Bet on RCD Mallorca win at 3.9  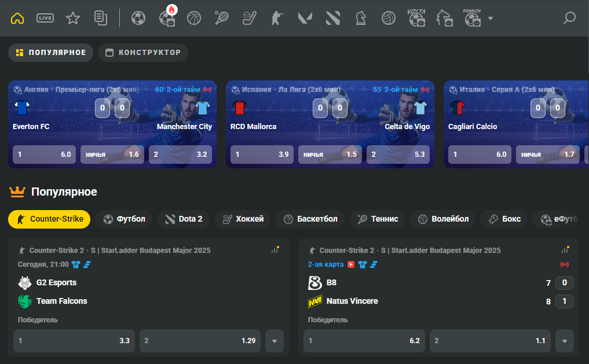(262, 155)
